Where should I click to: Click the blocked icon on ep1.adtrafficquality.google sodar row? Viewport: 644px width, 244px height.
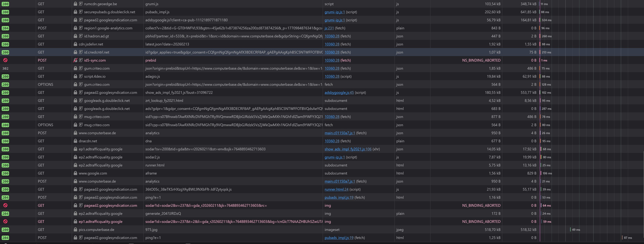[5, 222]
